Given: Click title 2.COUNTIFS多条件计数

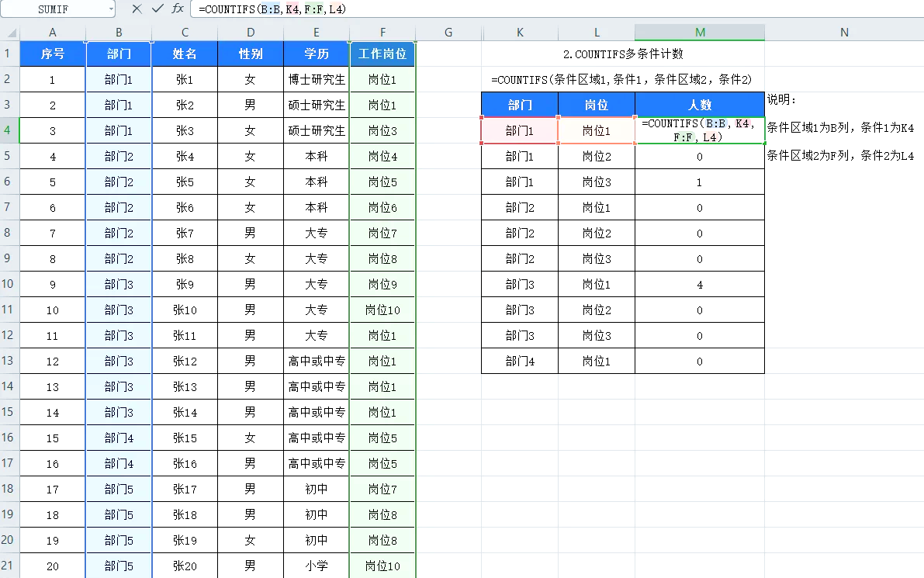Looking at the screenshot, I should click(623, 54).
